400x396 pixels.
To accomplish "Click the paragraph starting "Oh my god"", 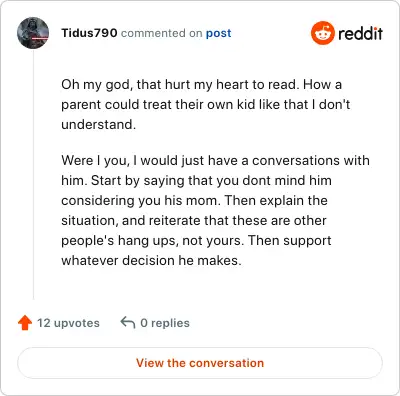I will [x=206, y=104].
